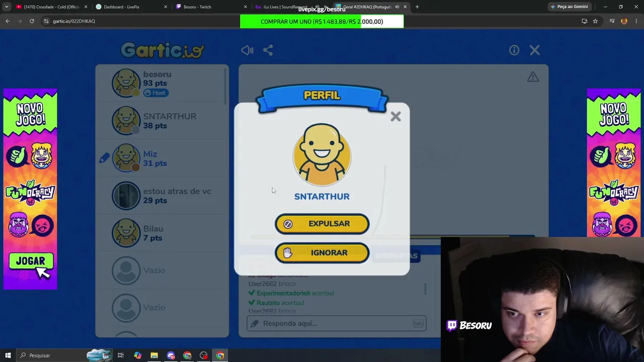The image size is (644, 362).
Task: Click the 'COMPRAR UM UNO' donation goal bar
Action: click(x=322, y=22)
